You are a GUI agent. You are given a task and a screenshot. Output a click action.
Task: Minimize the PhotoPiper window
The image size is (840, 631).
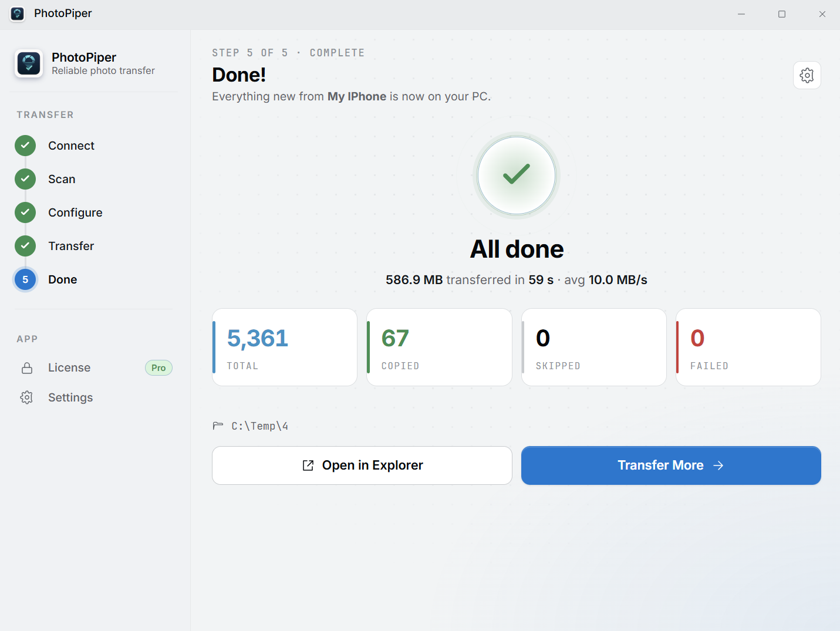[x=741, y=14]
